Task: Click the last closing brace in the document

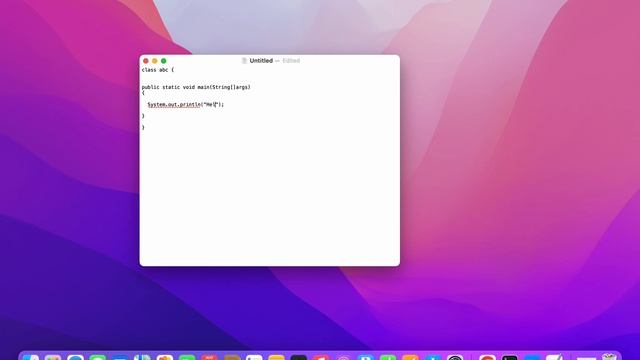Action: pyautogui.click(x=143, y=127)
